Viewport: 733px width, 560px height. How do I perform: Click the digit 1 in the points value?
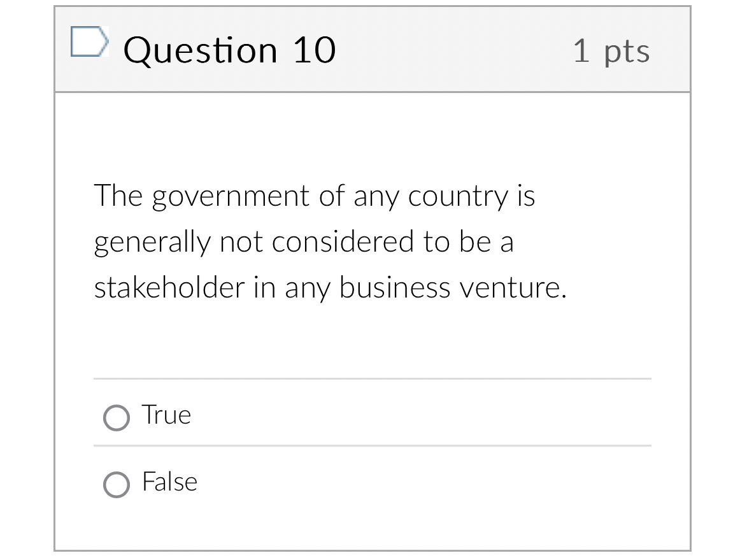pyautogui.click(x=581, y=51)
